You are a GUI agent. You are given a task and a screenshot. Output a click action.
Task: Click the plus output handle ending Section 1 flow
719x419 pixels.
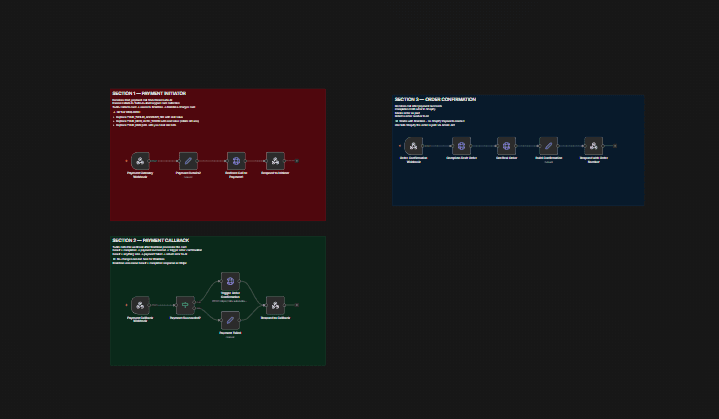(x=297, y=161)
